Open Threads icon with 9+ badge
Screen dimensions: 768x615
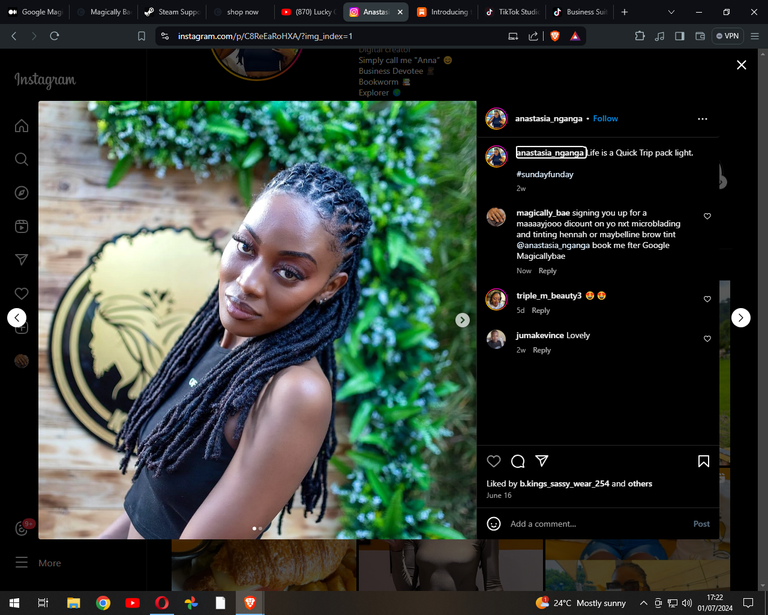click(x=22, y=529)
